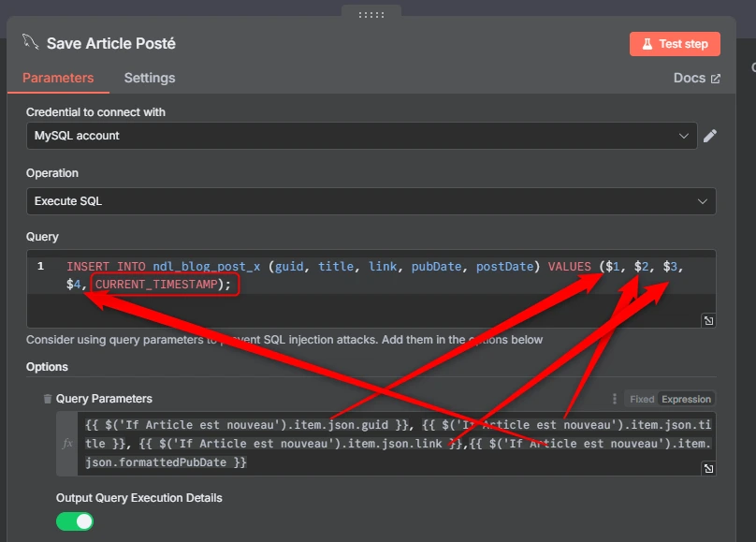756x542 pixels.
Task: Click the Query Parameters label
Action: (x=104, y=399)
